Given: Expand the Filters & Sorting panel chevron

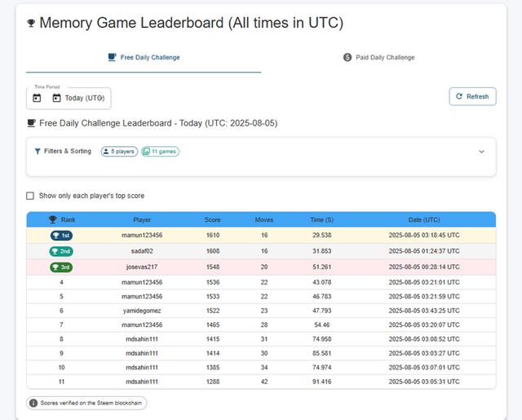Looking at the screenshot, I should tap(481, 152).
